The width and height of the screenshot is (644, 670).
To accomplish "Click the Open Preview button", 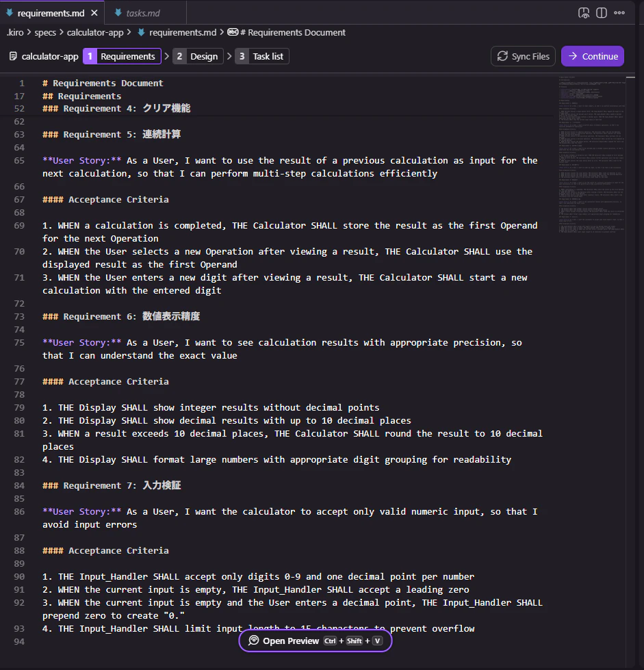I will 315,641.
